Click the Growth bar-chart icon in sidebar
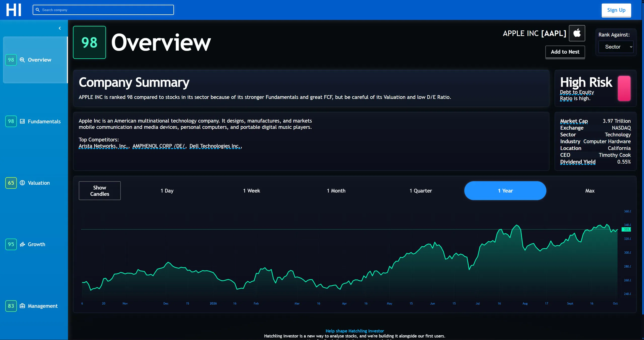The width and height of the screenshot is (644, 340). click(22, 244)
